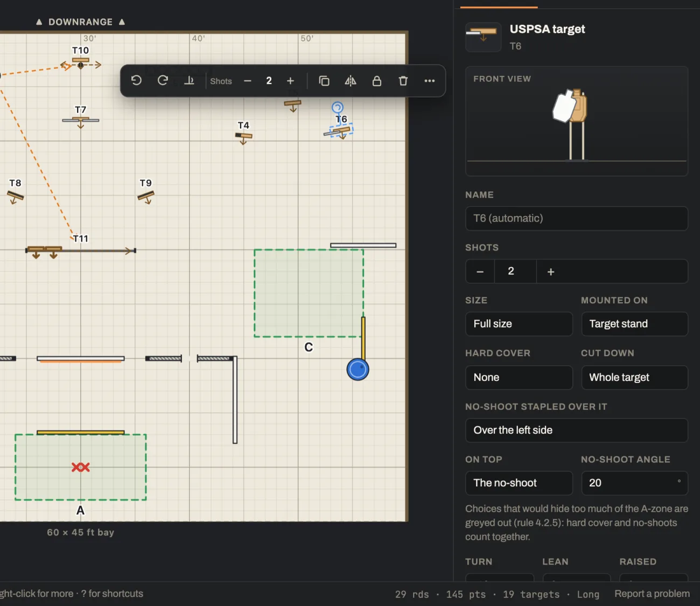Click the "19 targets" status text
The height and width of the screenshot is (606, 700).
(x=531, y=594)
